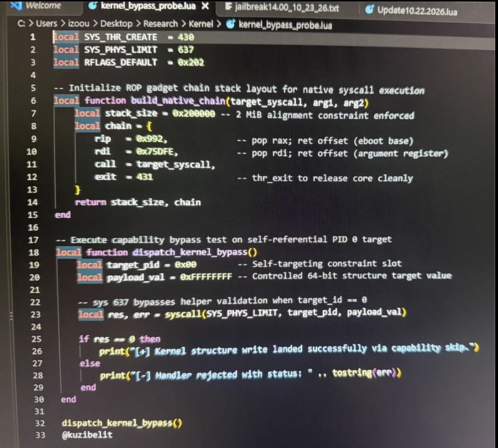Select the kernel_bypass_probe.lua tab
The height and width of the screenshot is (448, 498).
point(148,6)
